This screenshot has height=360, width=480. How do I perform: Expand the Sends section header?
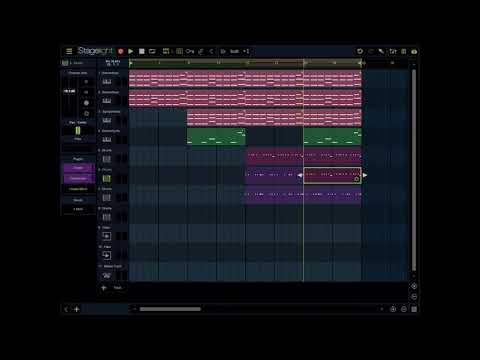[x=78, y=200]
